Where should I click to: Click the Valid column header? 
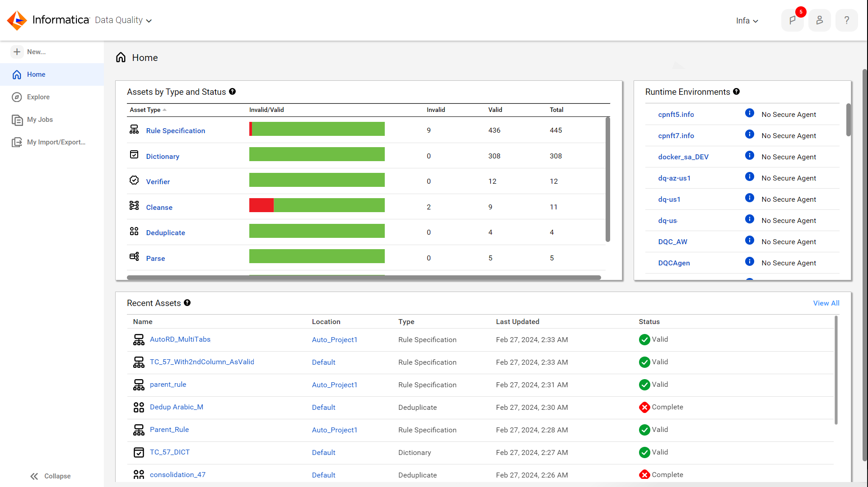click(495, 110)
